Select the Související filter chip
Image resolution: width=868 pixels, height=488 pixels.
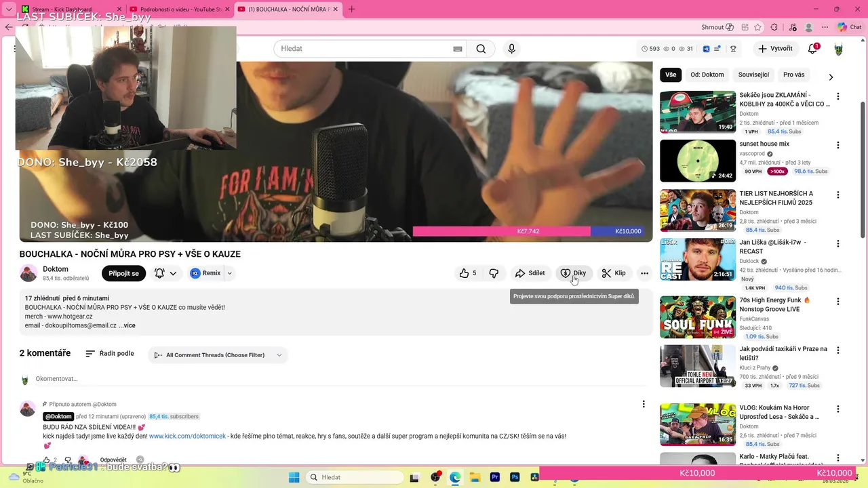(753, 75)
